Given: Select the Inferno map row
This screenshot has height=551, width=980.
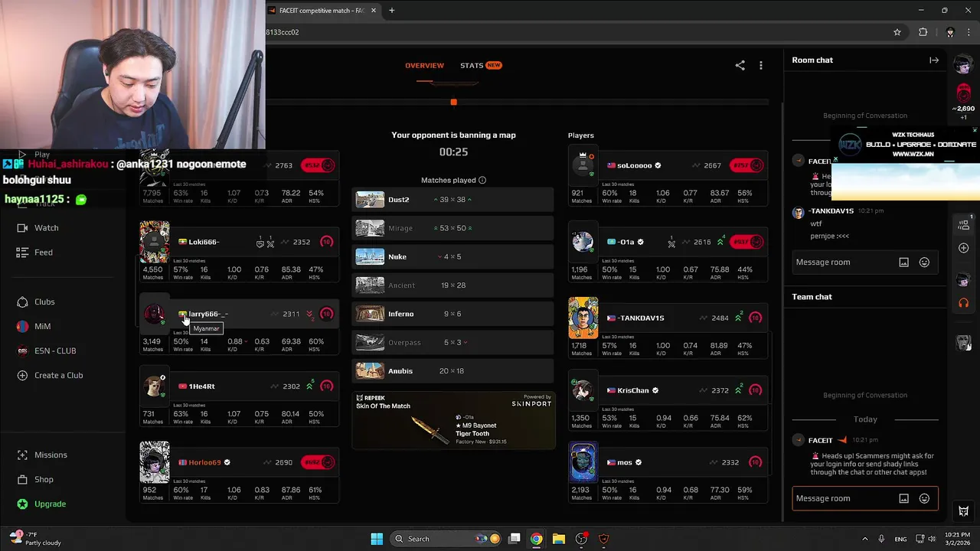Looking at the screenshot, I should pyautogui.click(x=452, y=314).
